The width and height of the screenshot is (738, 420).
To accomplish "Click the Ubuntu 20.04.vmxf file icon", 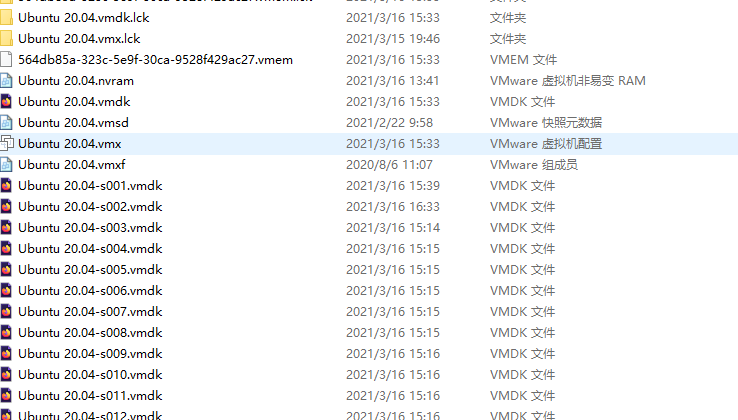I will 6,165.
